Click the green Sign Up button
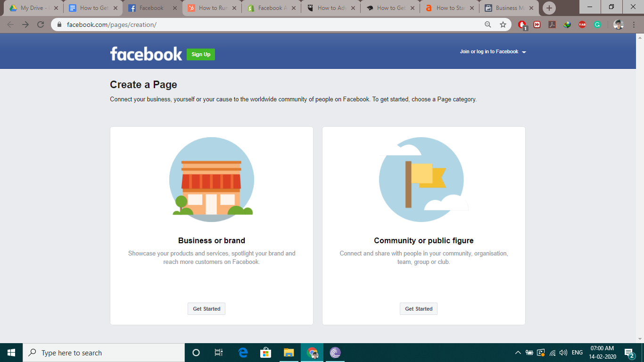The width and height of the screenshot is (644, 362). (201, 54)
